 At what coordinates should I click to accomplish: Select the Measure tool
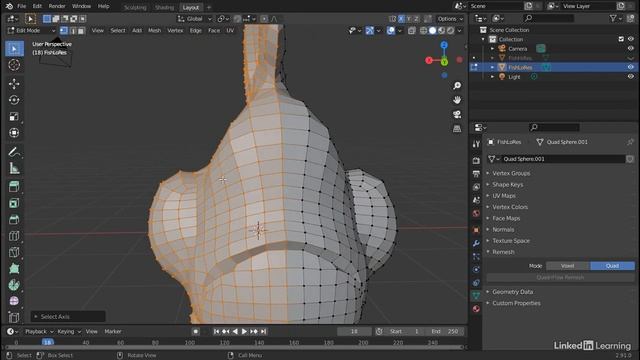pos(14,168)
